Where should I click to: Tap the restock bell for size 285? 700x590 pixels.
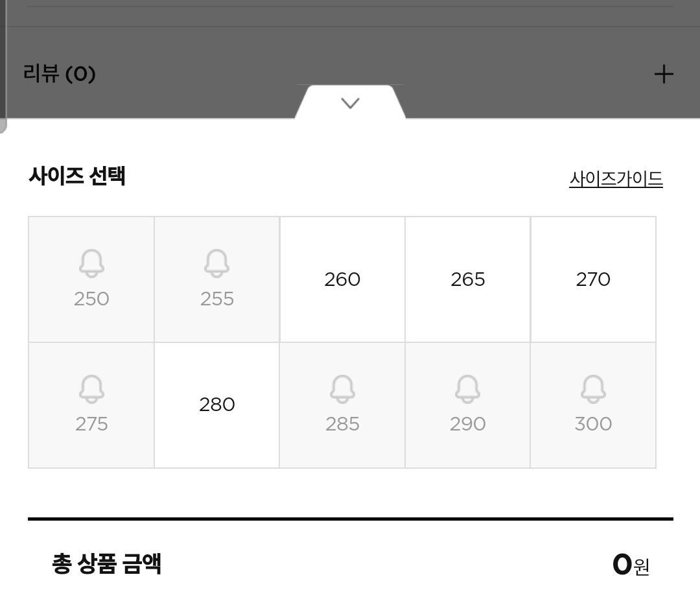point(342,389)
